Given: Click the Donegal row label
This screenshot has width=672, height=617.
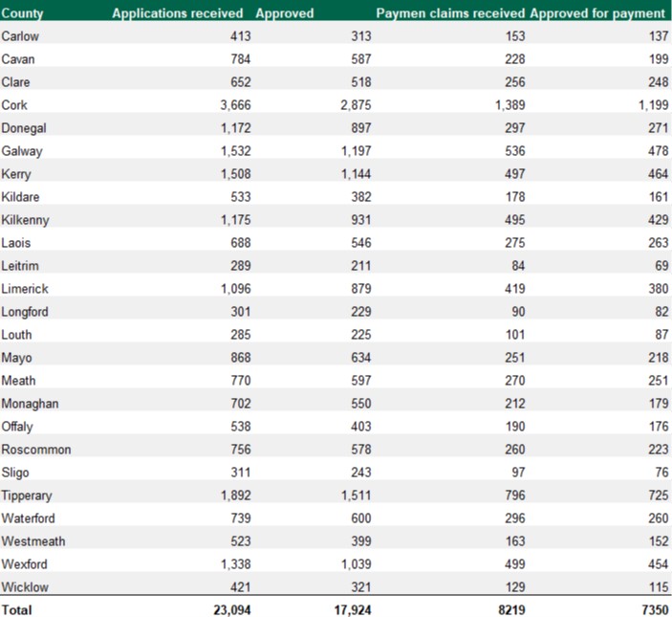Looking at the screenshot, I should tap(24, 128).
